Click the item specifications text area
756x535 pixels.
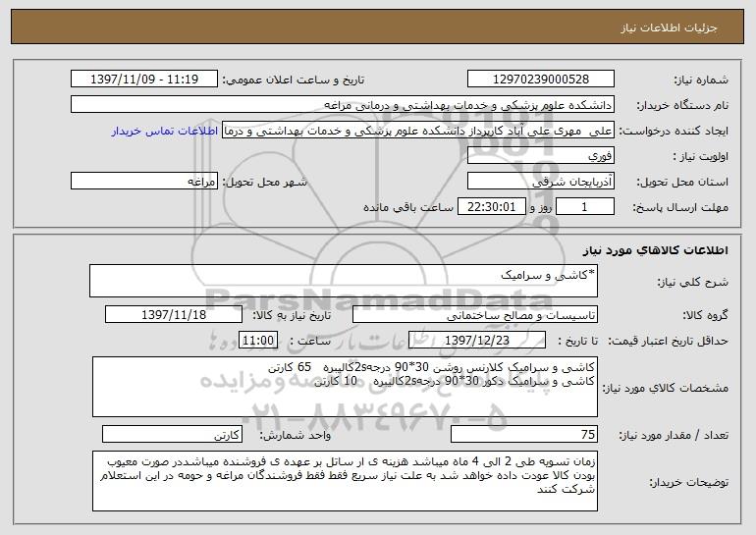(345, 387)
